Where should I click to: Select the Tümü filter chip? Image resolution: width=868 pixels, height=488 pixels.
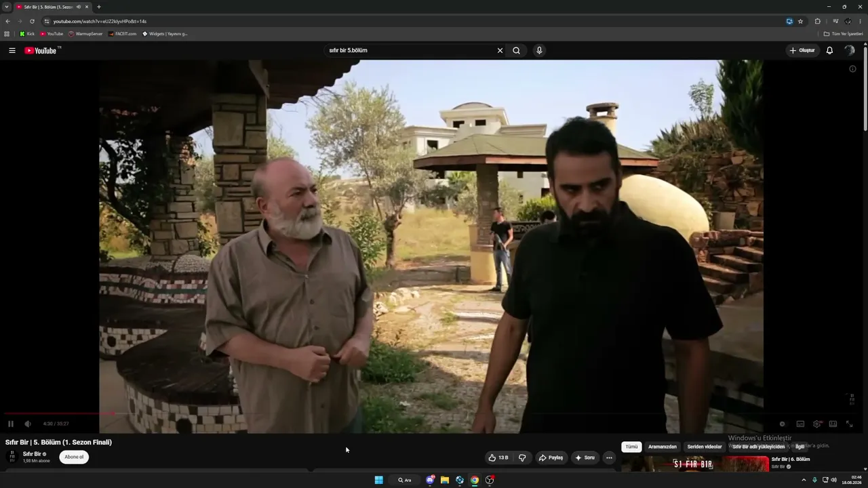pyautogui.click(x=631, y=447)
